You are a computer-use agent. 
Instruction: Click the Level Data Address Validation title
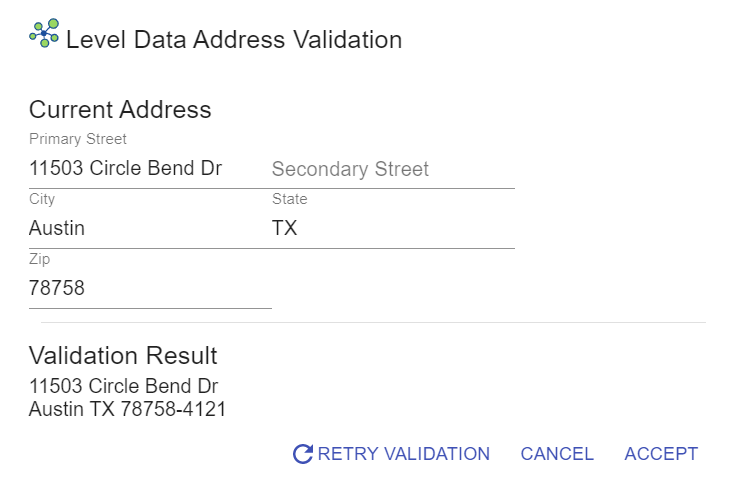pyautogui.click(x=234, y=40)
